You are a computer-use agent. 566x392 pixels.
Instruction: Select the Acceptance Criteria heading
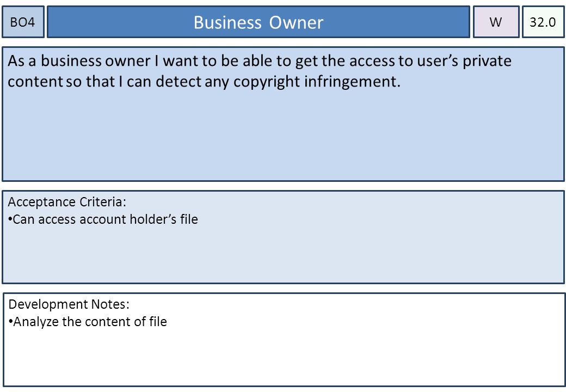click(x=67, y=202)
